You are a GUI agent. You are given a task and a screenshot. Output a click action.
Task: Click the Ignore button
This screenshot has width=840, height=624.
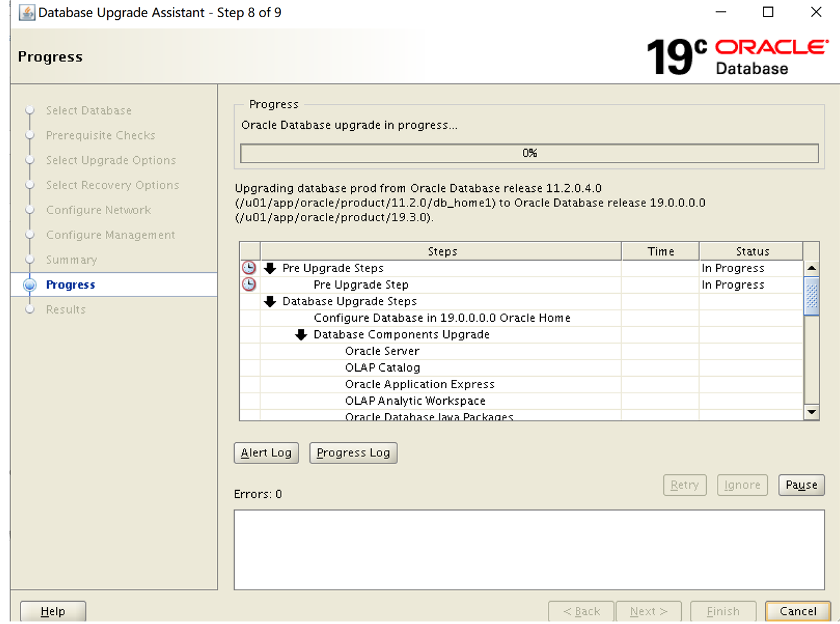tap(742, 485)
